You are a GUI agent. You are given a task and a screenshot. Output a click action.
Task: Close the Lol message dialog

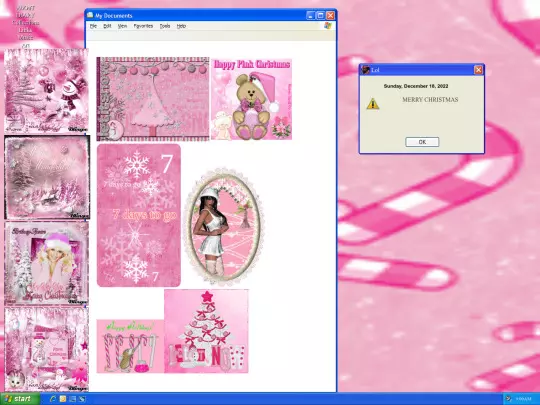[478, 70]
